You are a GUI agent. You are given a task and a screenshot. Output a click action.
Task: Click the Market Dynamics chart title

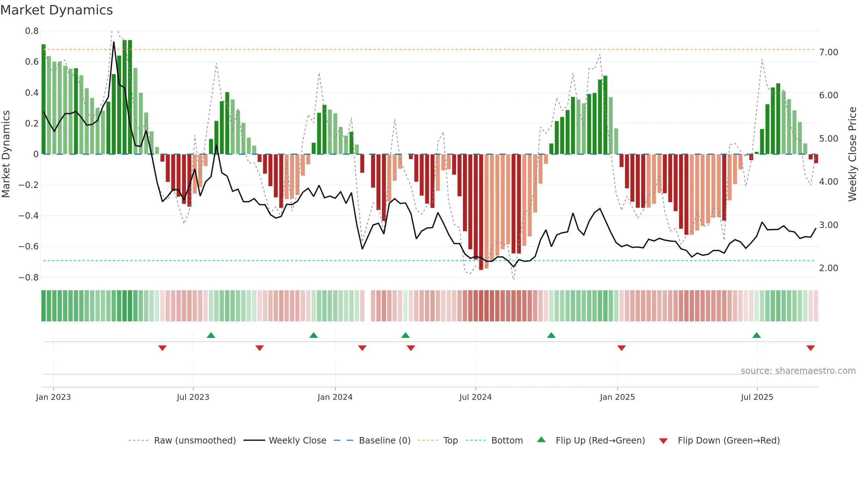click(57, 10)
